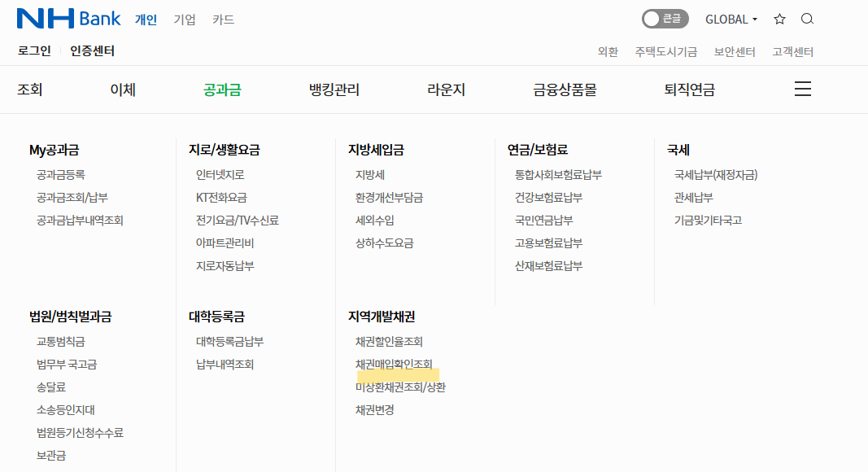Image resolution: width=868 pixels, height=472 pixels.
Task: Select 인터넷지로 under 지로/생활요금
Action: click(221, 174)
